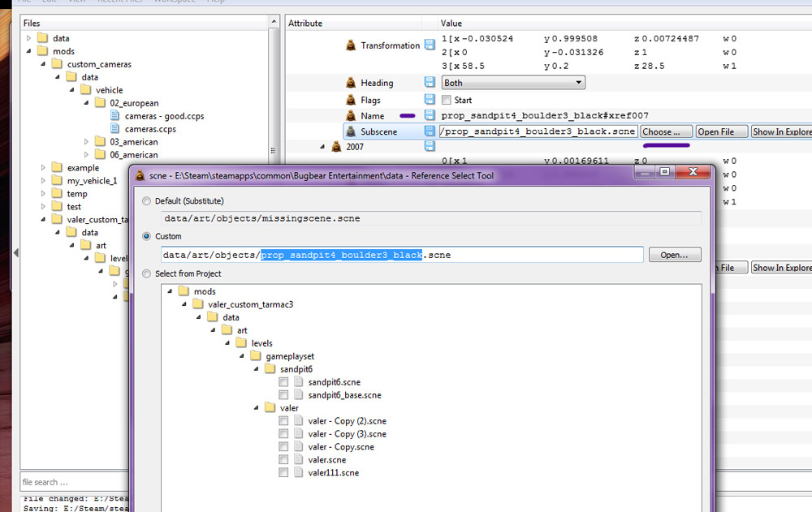812x512 pixels.
Task: Click the Transformation attribute bag icon
Action: pos(351,45)
